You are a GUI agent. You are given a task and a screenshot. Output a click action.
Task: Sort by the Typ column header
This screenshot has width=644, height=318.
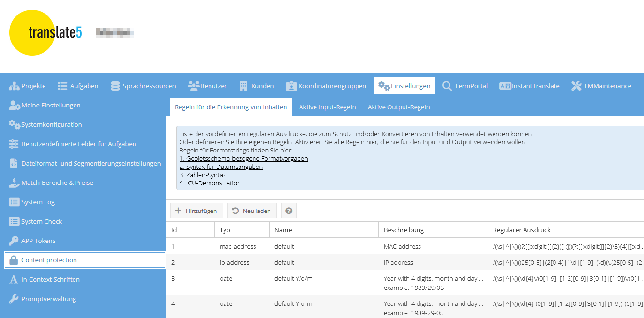point(225,230)
